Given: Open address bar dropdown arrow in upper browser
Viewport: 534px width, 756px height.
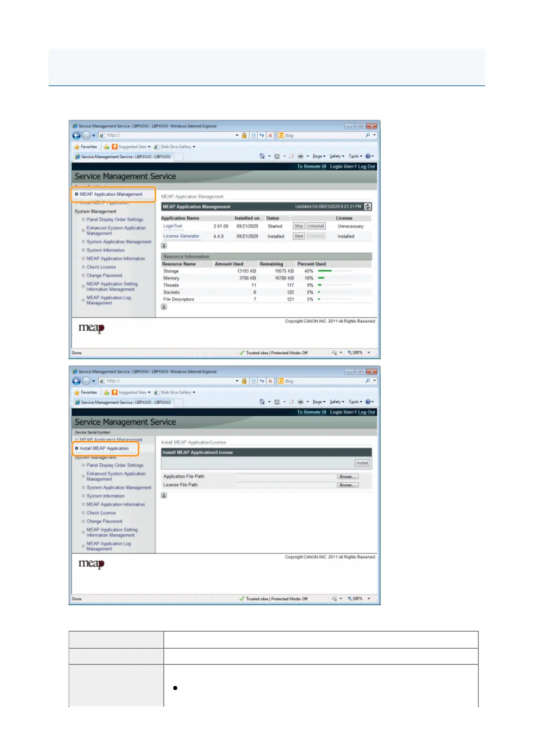Looking at the screenshot, I should (237, 135).
